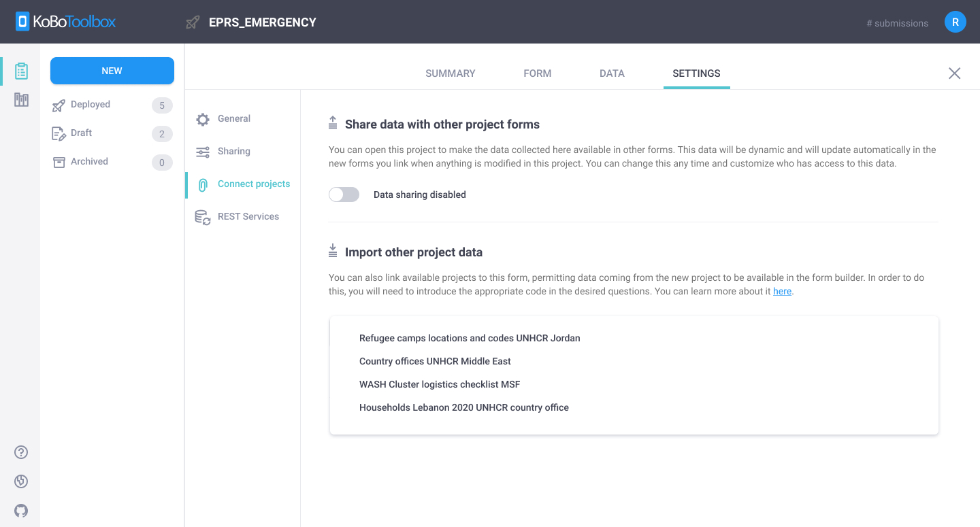Viewport: 980px width, 527px height.
Task: Open the 'here' documentation link
Action: [781, 291]
